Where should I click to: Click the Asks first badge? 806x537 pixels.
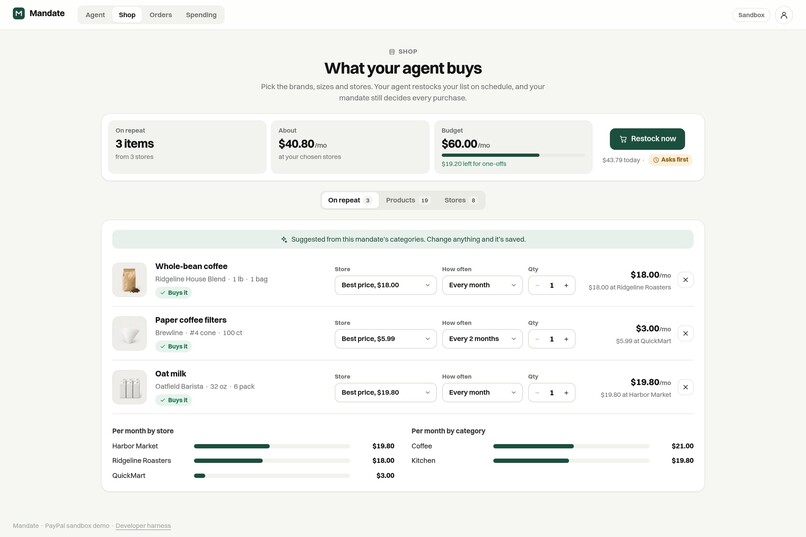point(670,160)
